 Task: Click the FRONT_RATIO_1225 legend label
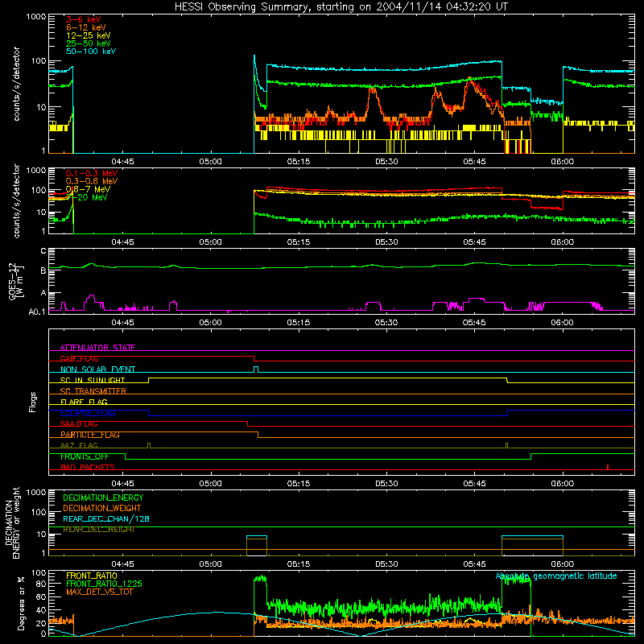point(104,584)
